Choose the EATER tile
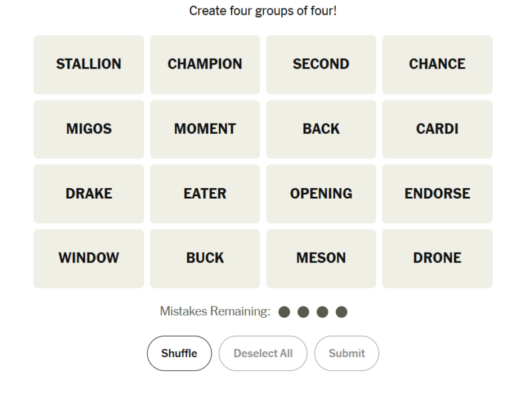532x393 pixels. [205, 194]
